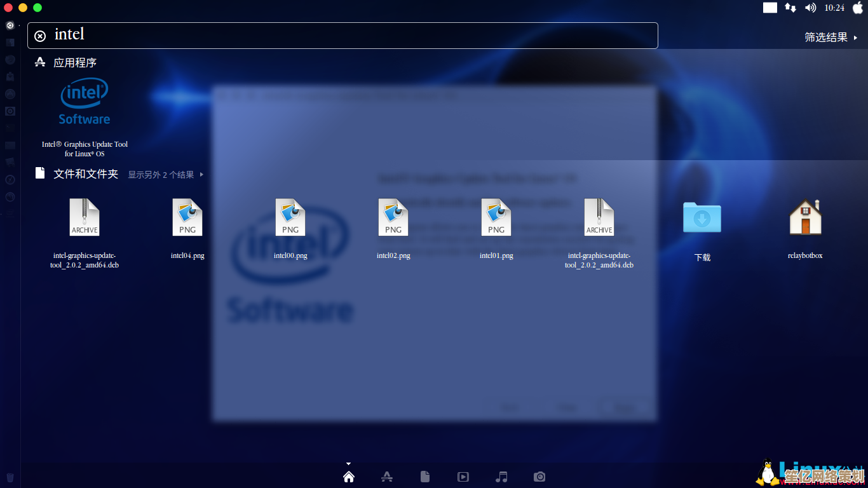Open the intel04.png file
Screen dimensions: 868x488
(187, 229)
